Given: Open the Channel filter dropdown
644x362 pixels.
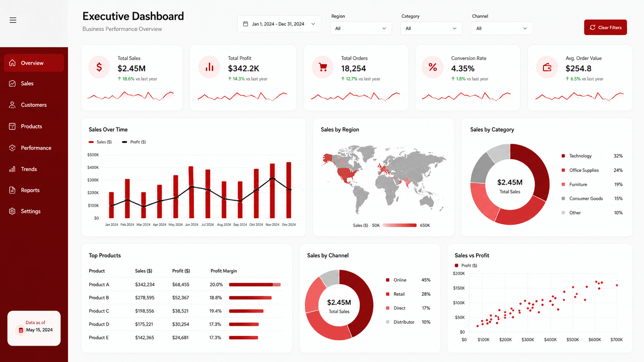Looking at the screenshot, I should tap(502, 28).
